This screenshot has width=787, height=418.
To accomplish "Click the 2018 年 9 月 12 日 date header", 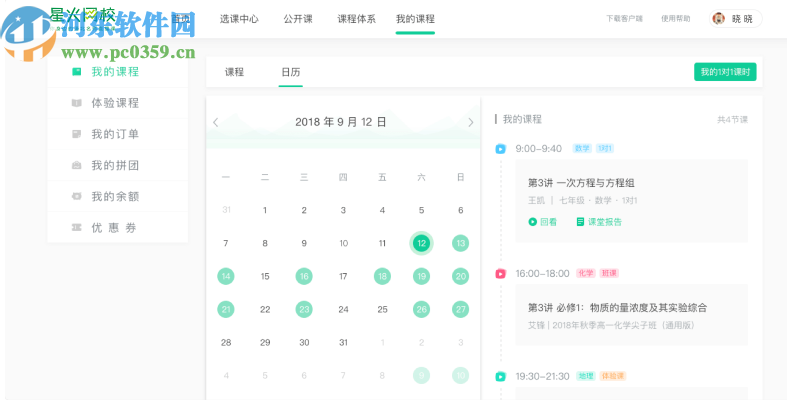I will pyautogui.click(x=341, y=122).
